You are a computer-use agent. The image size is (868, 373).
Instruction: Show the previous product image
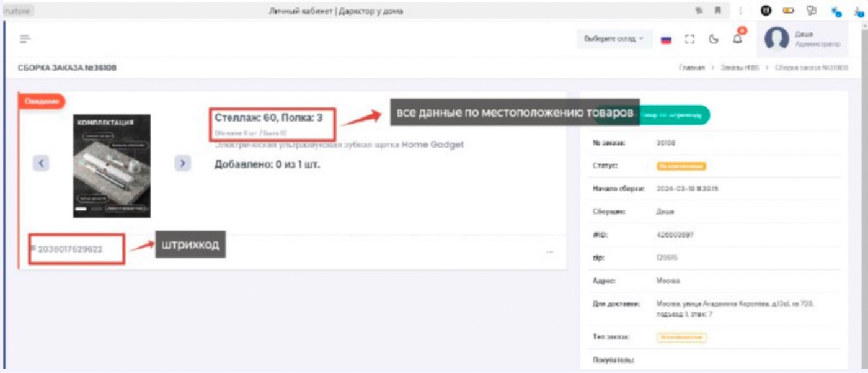(x=40, y=163)
